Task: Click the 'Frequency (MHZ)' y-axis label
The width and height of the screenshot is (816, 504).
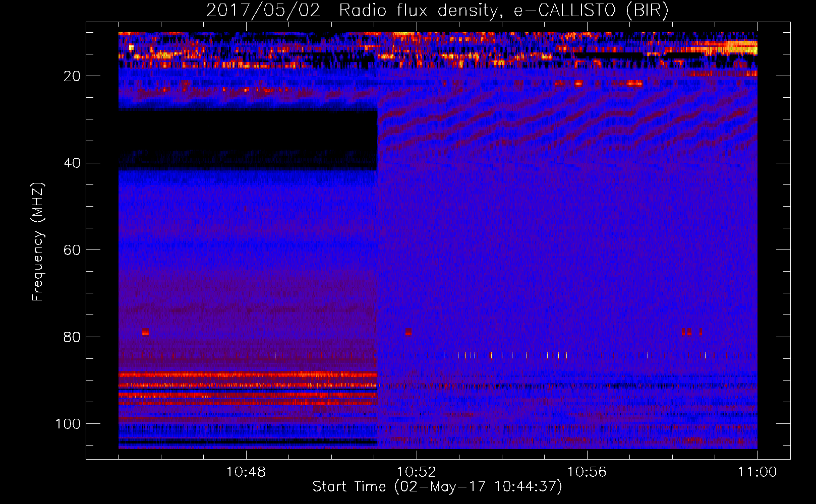Action: 38,241
